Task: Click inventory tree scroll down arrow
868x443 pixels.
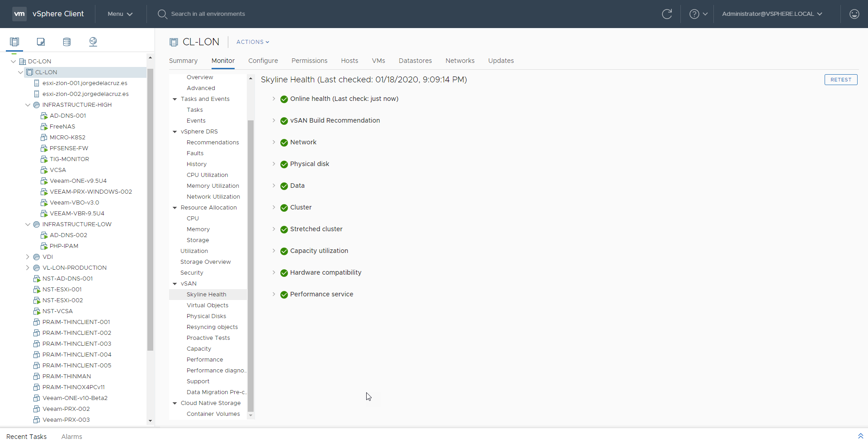Action: 150,421
